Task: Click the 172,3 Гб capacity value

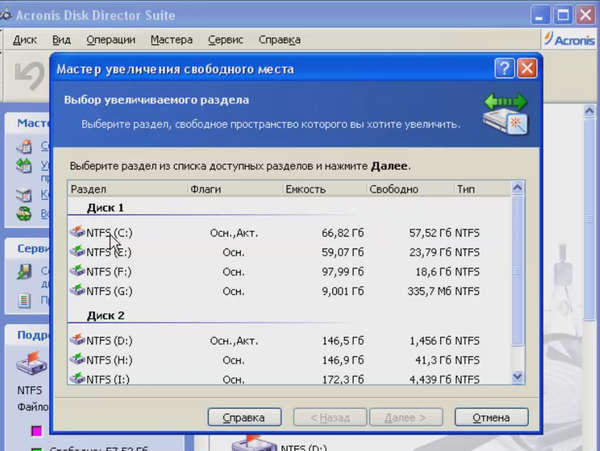Action: click(x=342, y=379)
